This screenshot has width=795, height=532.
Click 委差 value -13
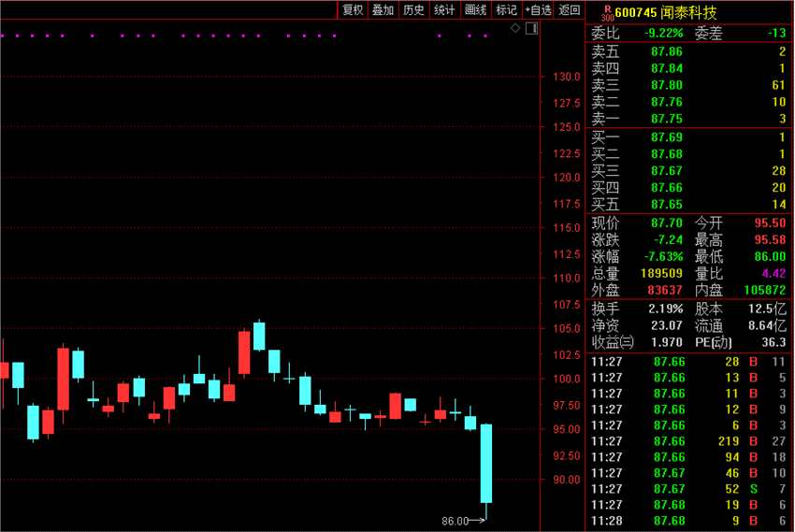[x=776, y=33]
